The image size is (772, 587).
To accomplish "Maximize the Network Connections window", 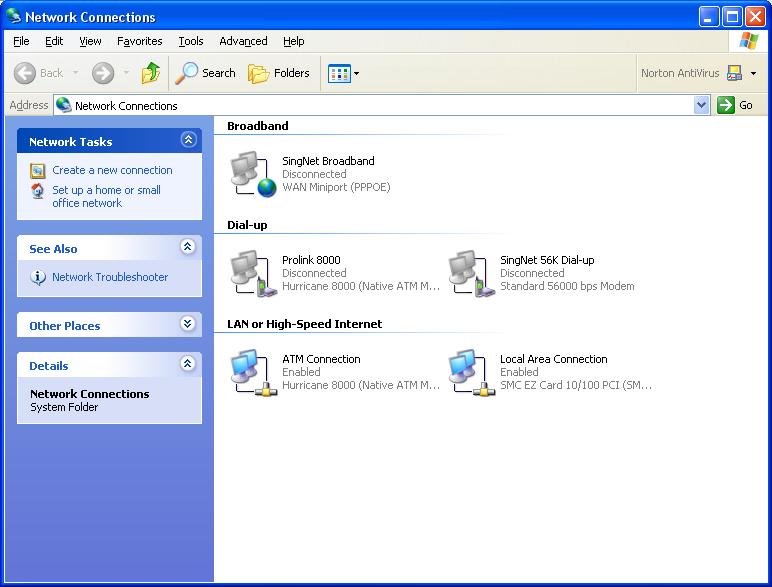I will coord(732,17).
